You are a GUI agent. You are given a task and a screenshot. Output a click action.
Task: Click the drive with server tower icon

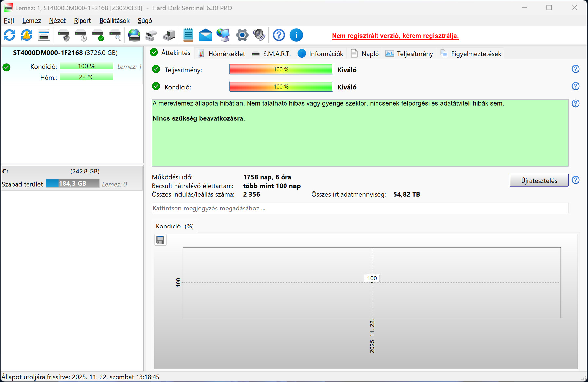[x=169, y=35]
